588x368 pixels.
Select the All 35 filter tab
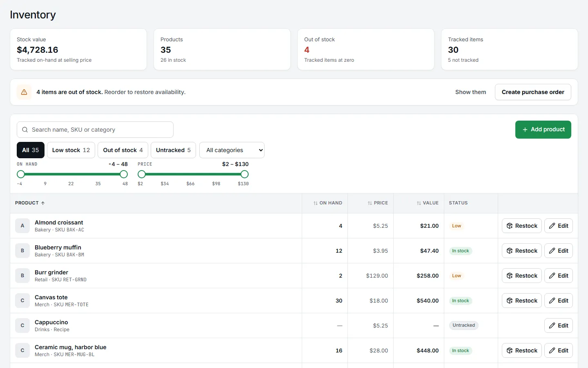31,150
